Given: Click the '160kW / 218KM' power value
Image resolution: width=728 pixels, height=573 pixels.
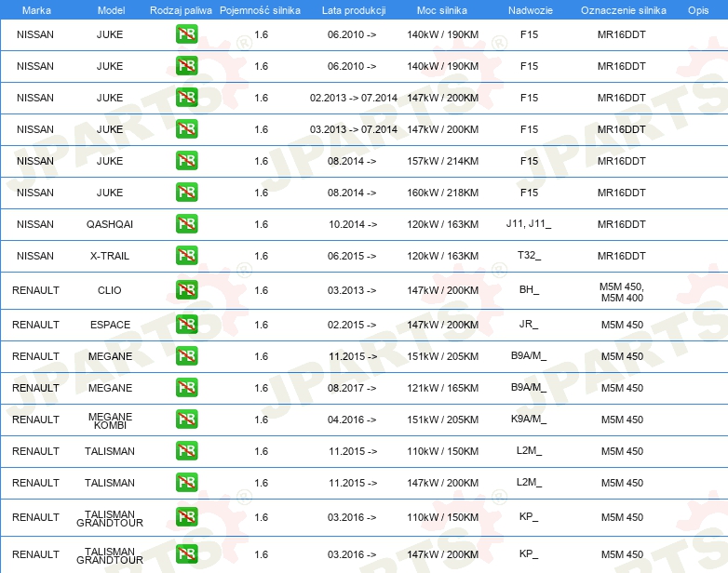Looking at the screenshot, I should (x=442, y=193).
